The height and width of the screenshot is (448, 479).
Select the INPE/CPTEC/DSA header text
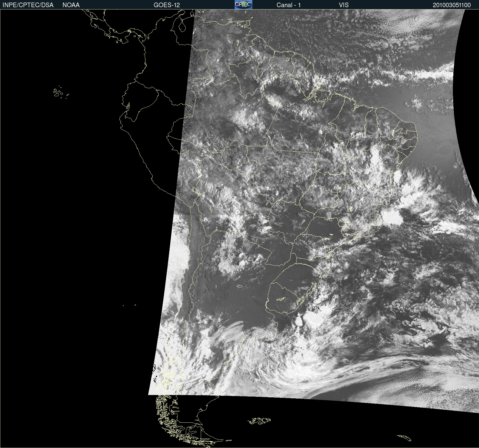coord(28,5)
